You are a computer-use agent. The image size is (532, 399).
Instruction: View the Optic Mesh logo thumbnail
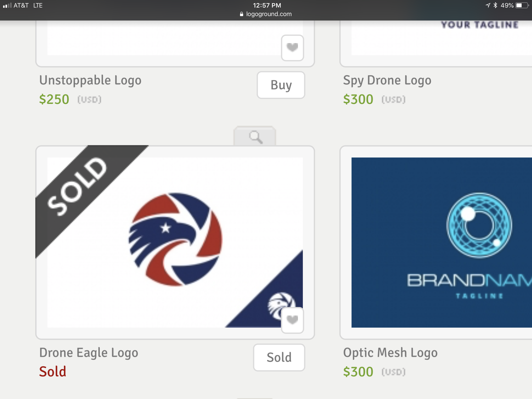[442, 242]
